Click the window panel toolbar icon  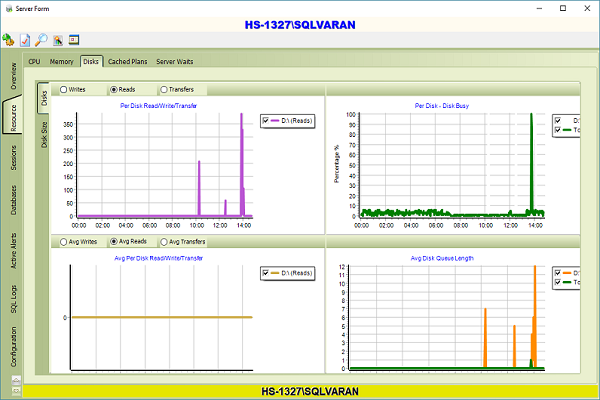73,40
